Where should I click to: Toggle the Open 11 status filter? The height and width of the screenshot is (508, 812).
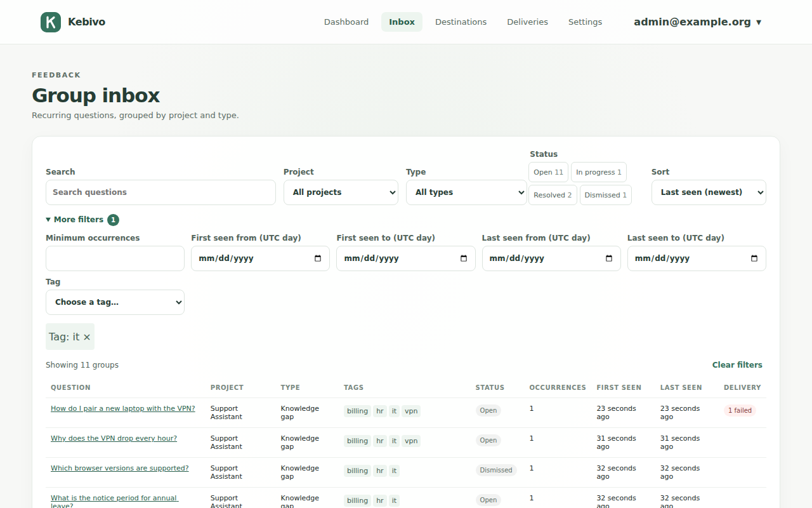coord(548,172)
